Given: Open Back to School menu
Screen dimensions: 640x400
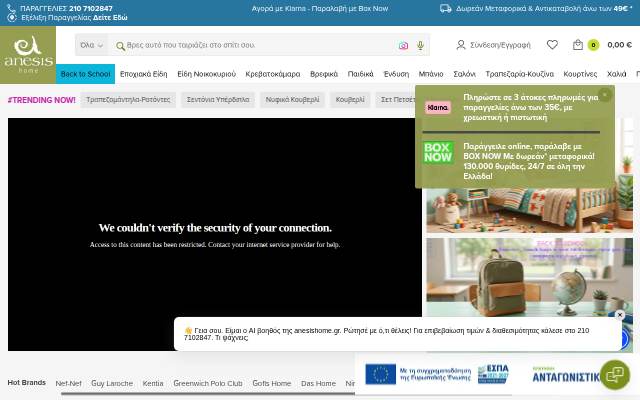Looking at the screenshot, I should pos(85,74).
